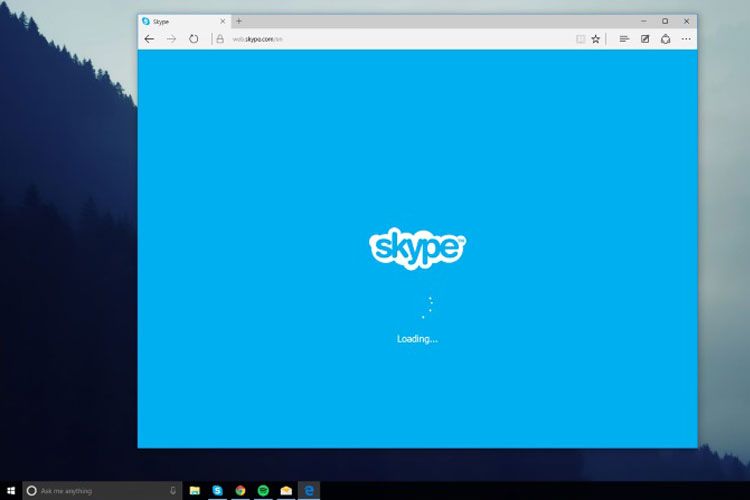The width and height of the screenshot is (750, 500).
Task: Click the forward navigation arrow
Action: (171, 39)
